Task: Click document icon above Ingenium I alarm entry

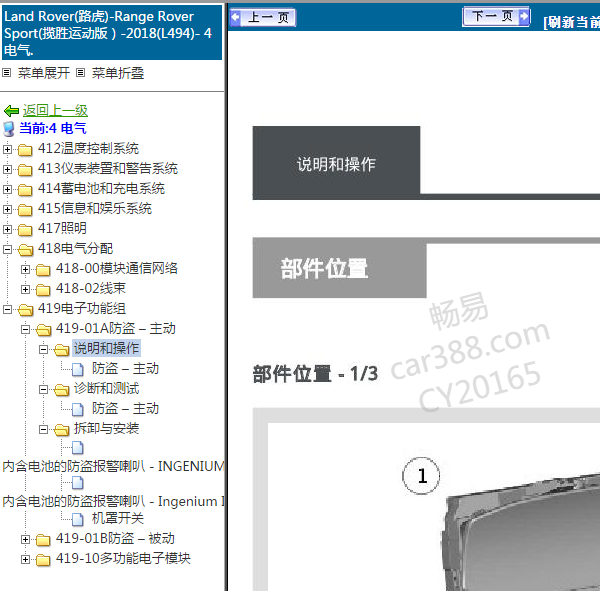Action: tap(78, 483)
